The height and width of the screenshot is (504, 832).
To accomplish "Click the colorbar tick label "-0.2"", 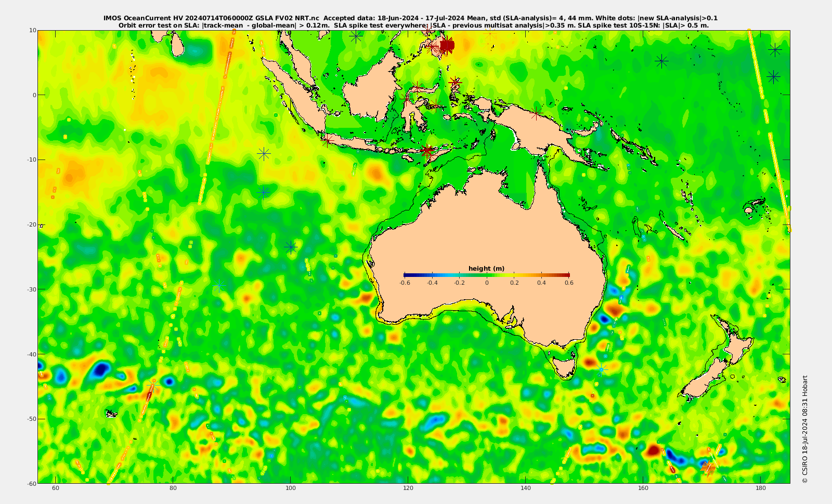I will tap(459, 283).
